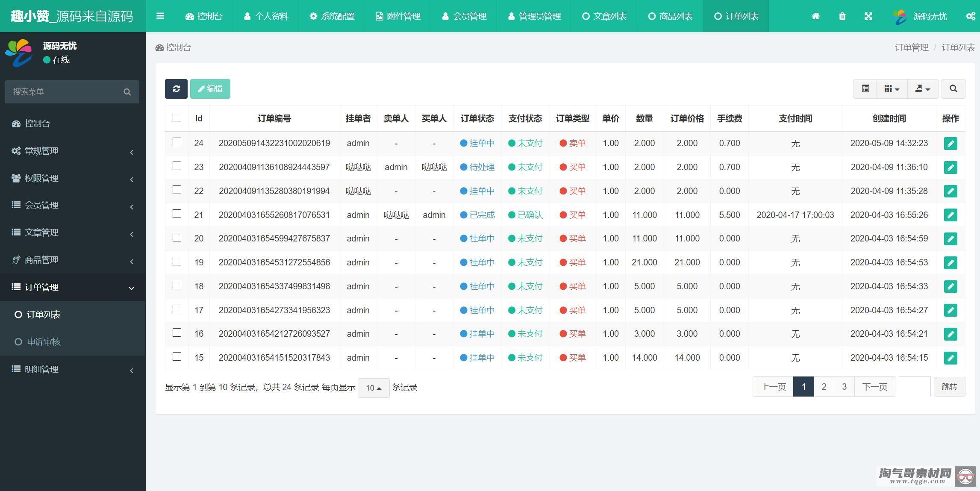The height and width of the screenshot is (491, 980).
Task: Check the row for order Id 24
Action: 177,142
